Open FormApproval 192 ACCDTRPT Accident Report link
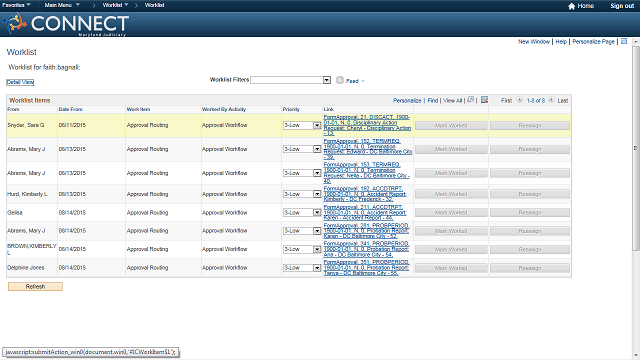 tap(365, 194)
